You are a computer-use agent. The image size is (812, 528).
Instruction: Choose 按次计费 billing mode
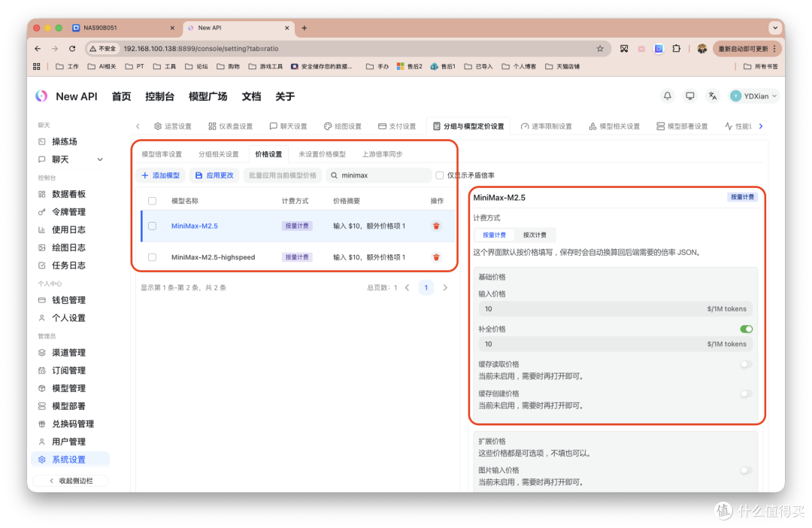click(x=535, y=235)
